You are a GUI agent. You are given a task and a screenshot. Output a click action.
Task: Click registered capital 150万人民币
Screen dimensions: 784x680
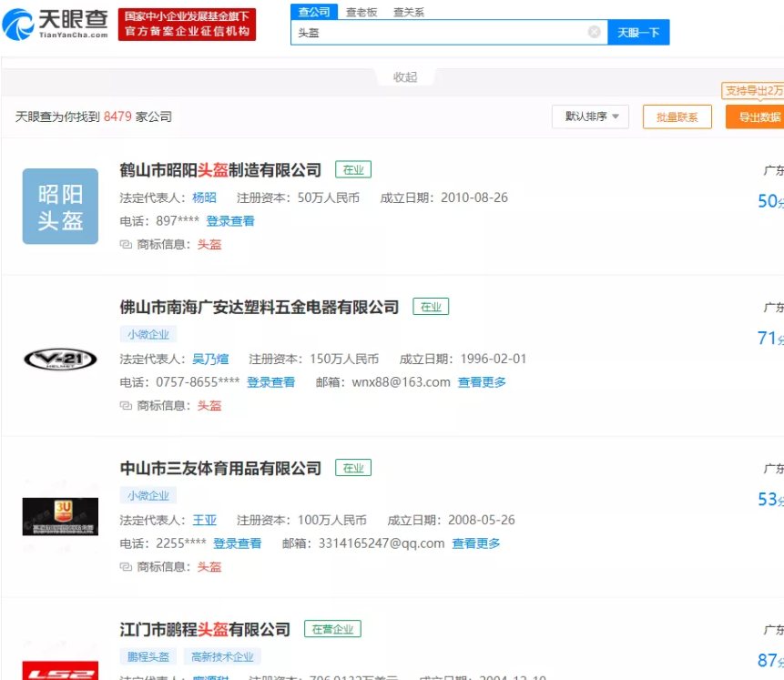(x=344, y=359)
